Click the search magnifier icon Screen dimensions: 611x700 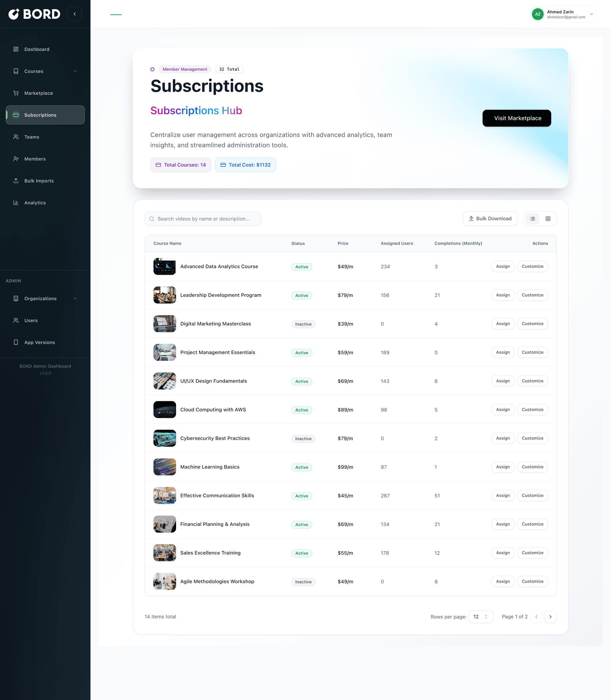152,219
